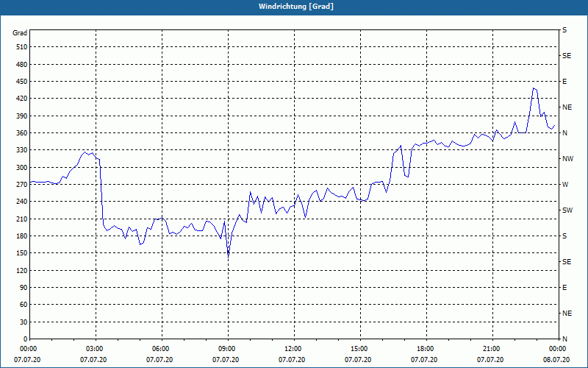The width and height of the screenshot is (588, 368).
Task: Click the SE compass label beside 120 gridline
Action: (x=567, y=262)
